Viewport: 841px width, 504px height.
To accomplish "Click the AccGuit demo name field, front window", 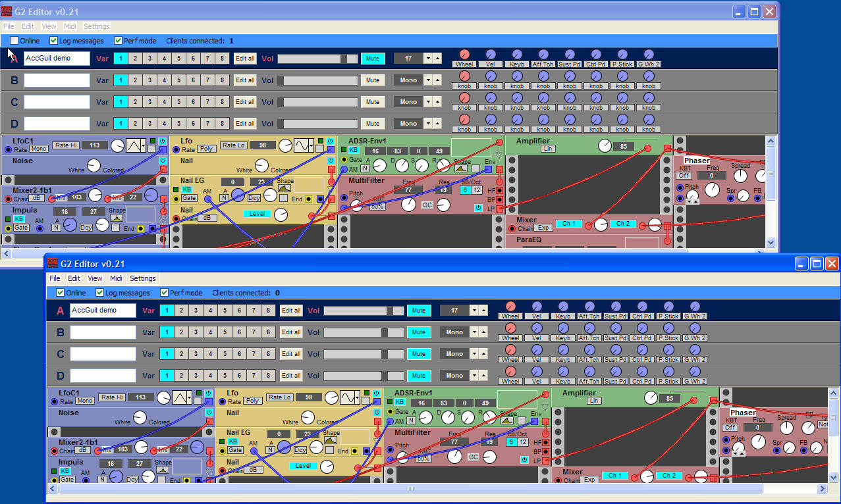I will click(x=103, y=311).
